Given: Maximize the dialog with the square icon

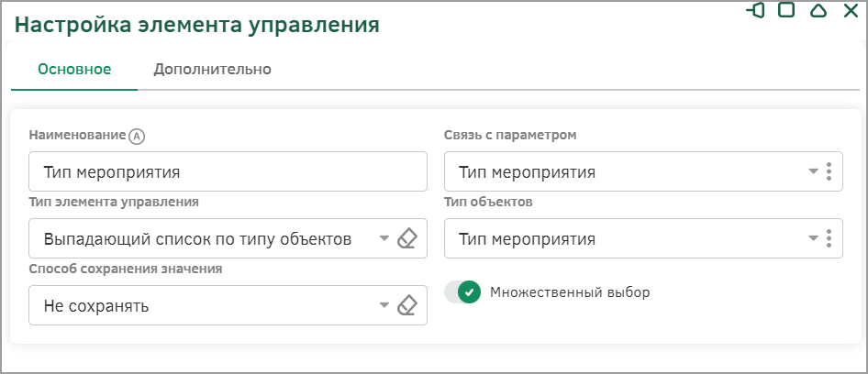Looking at the screenshot, I should click(786, 10).
